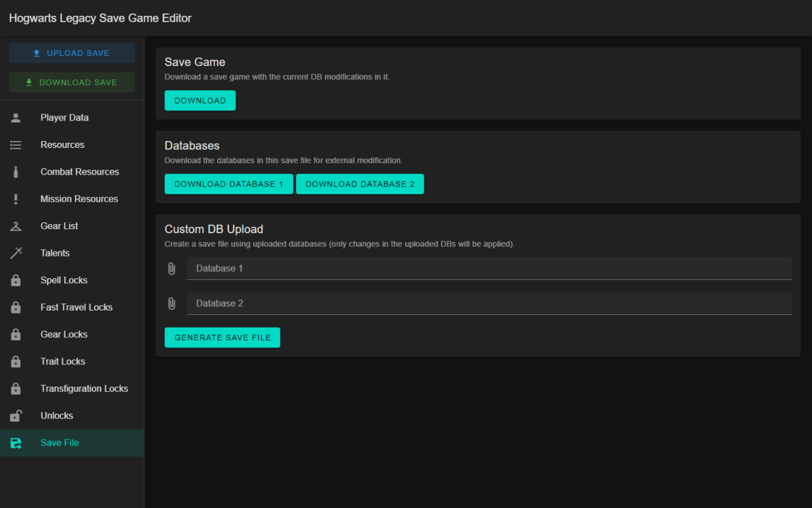Click Download under Save Game

tap(200, 100)
